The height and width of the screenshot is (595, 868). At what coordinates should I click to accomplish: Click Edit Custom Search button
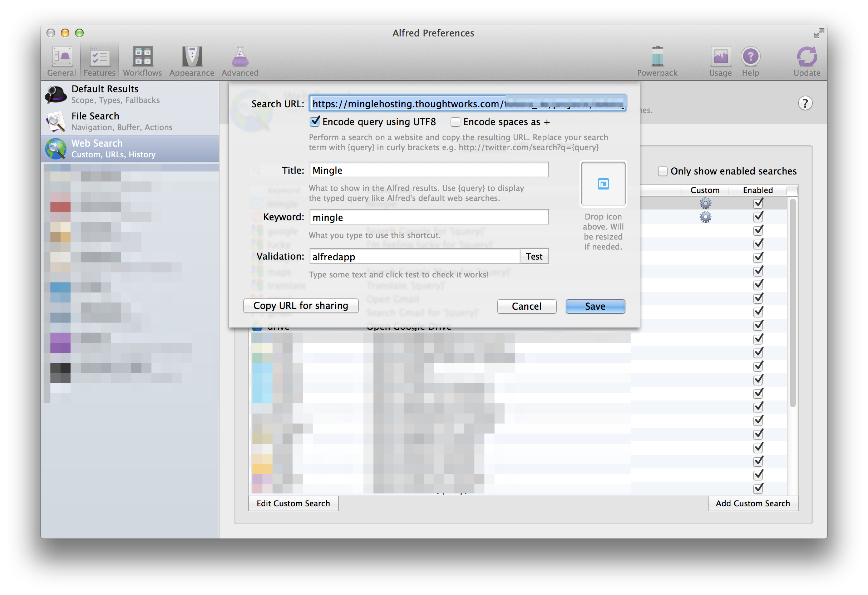[293, 504]
